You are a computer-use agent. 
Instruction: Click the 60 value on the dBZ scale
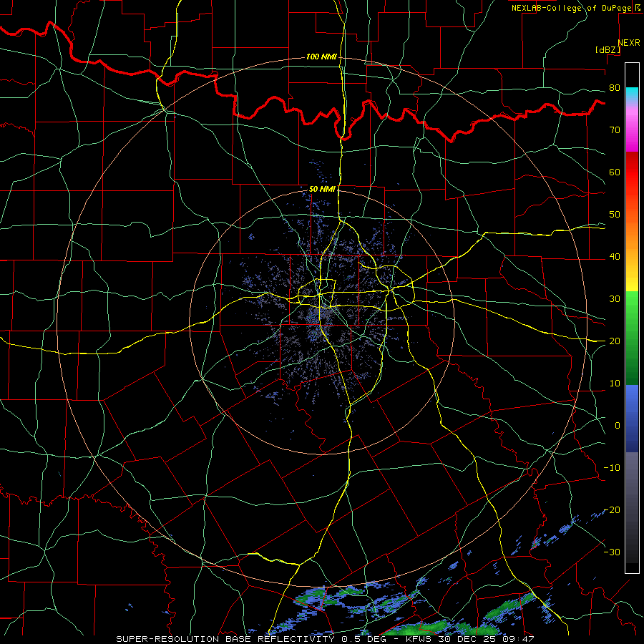click(615, 172)
